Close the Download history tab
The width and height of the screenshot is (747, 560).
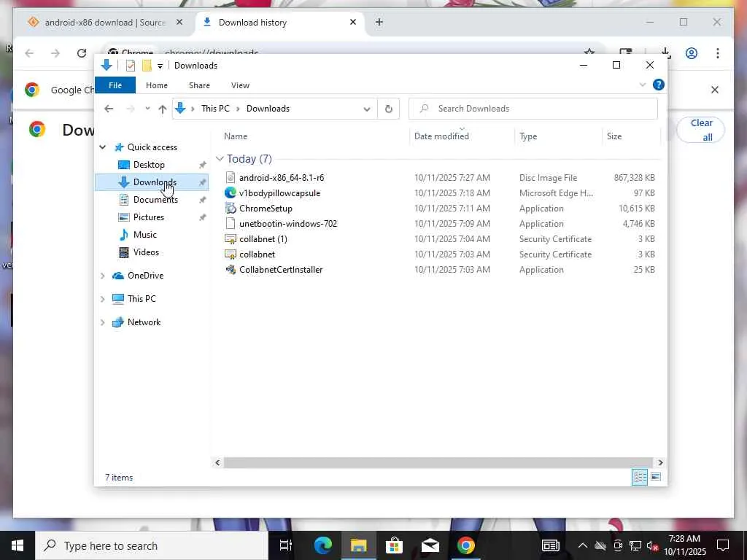point(353,22)
